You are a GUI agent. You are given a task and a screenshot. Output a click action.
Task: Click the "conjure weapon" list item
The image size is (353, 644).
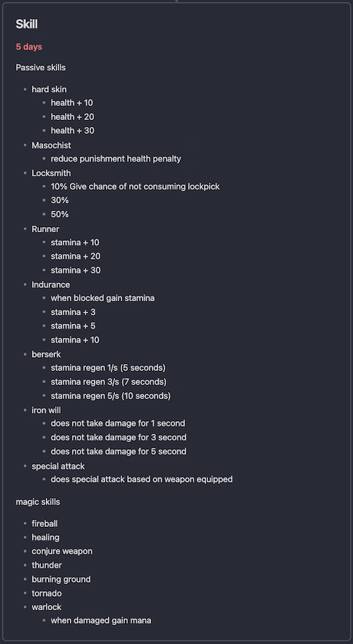coord(62,551)
